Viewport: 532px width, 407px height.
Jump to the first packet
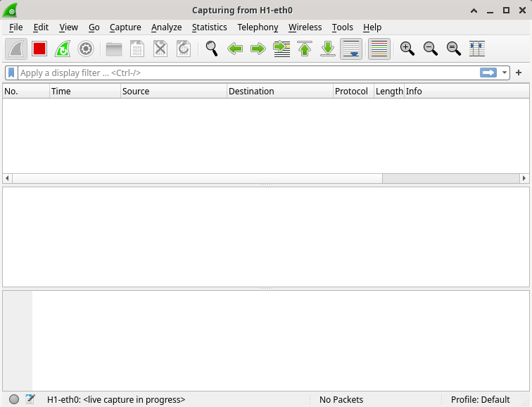(x=305, y=49)
